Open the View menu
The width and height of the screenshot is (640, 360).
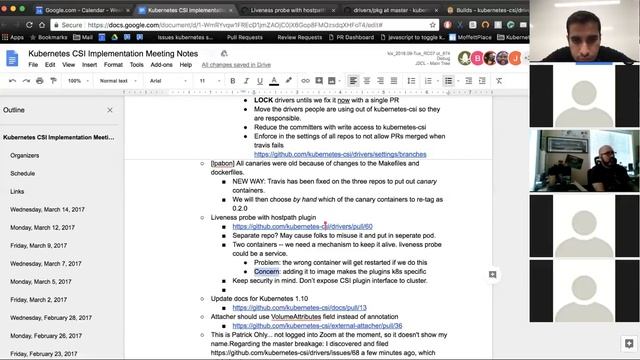69,65
